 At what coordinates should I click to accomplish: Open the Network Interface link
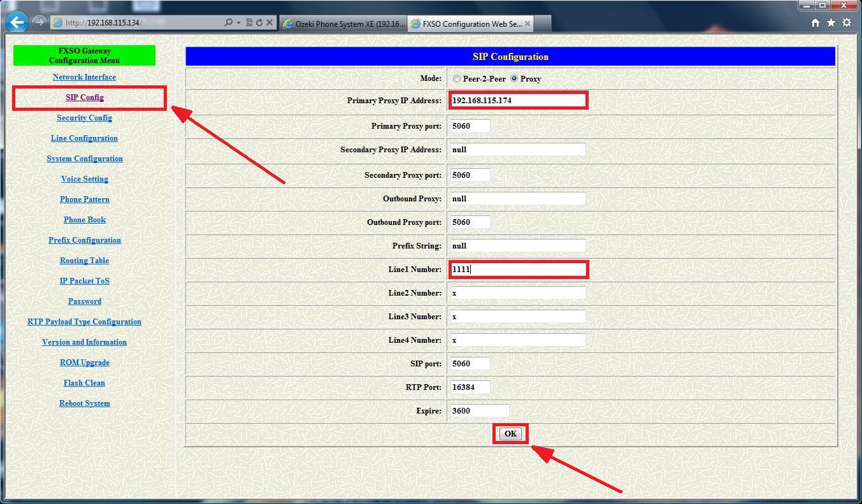[84, 77]
